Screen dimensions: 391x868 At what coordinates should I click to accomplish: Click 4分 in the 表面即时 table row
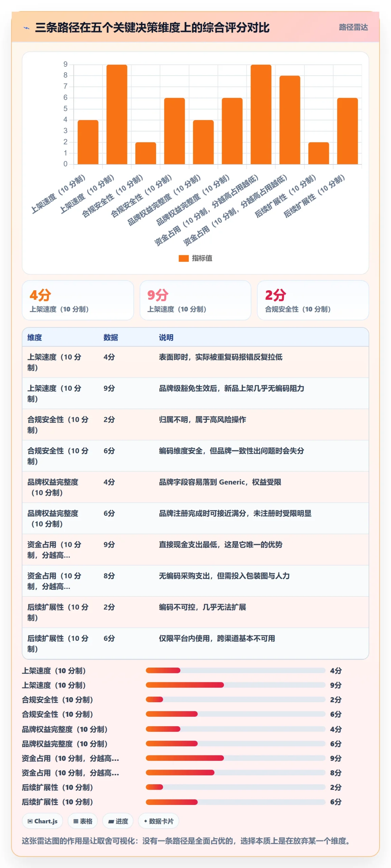109,357
